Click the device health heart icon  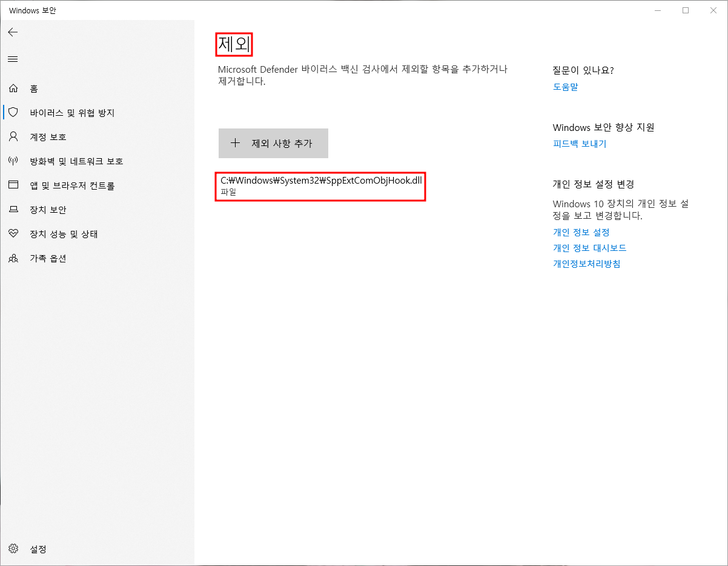pyautogui.click(x=13, y=234)
